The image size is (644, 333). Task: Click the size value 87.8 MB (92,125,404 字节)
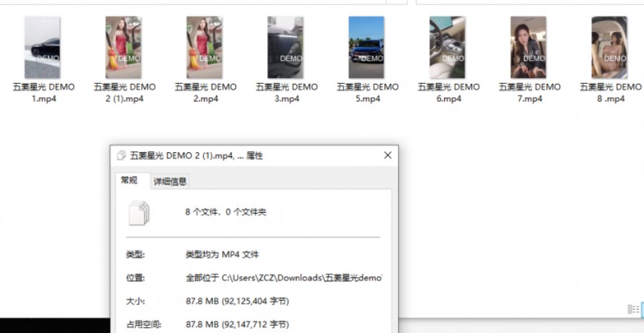pos(237,301)
